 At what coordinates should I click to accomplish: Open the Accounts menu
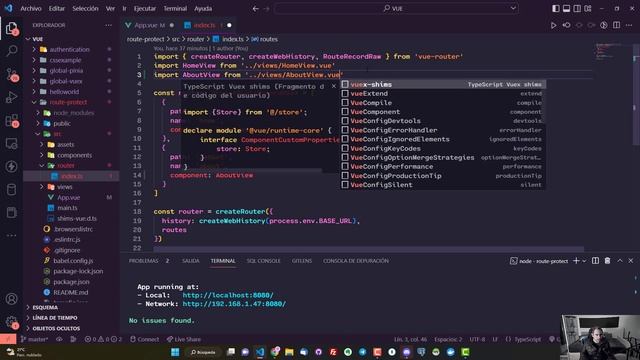coord(11,299)
